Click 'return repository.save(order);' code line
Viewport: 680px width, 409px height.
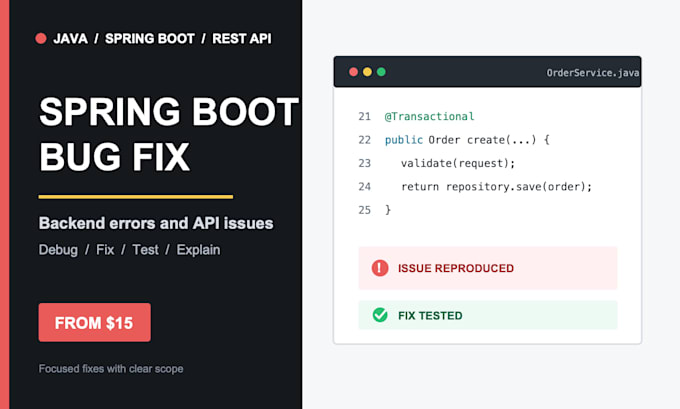coord(497,187)
